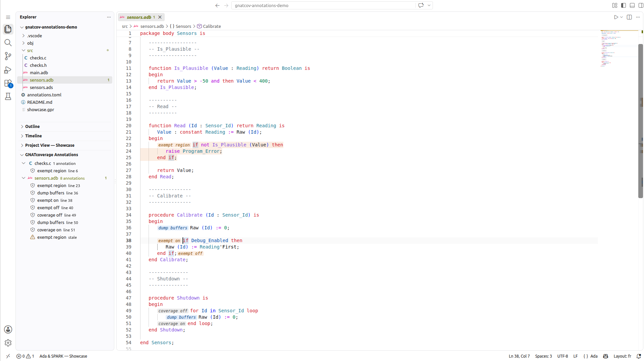644x361 pixels.
Task: Open checks.c in the src folder
Action: [65, 58]
